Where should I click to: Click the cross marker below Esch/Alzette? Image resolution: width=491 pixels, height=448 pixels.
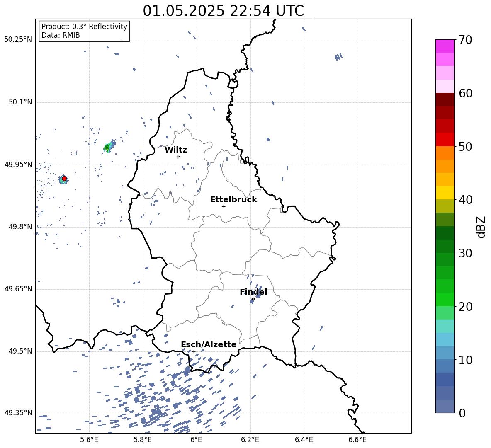(194, 351)
